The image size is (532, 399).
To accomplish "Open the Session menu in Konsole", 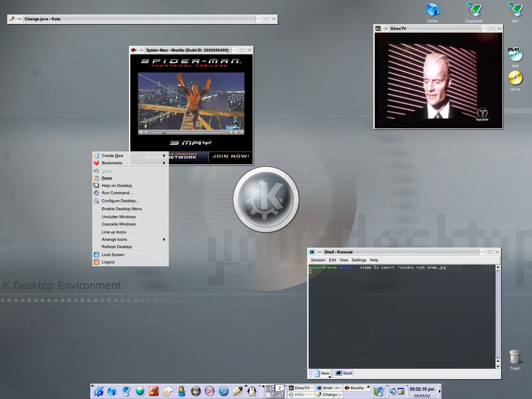I will 318,260.
